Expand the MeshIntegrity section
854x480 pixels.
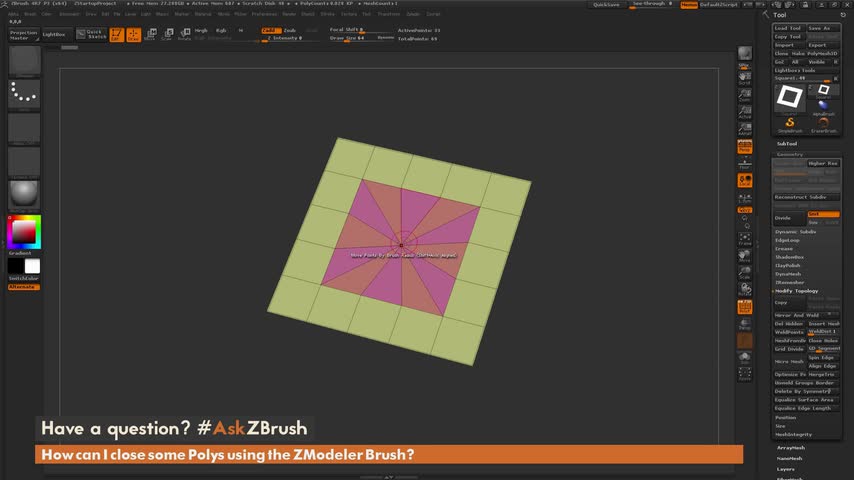pos(794,435)
